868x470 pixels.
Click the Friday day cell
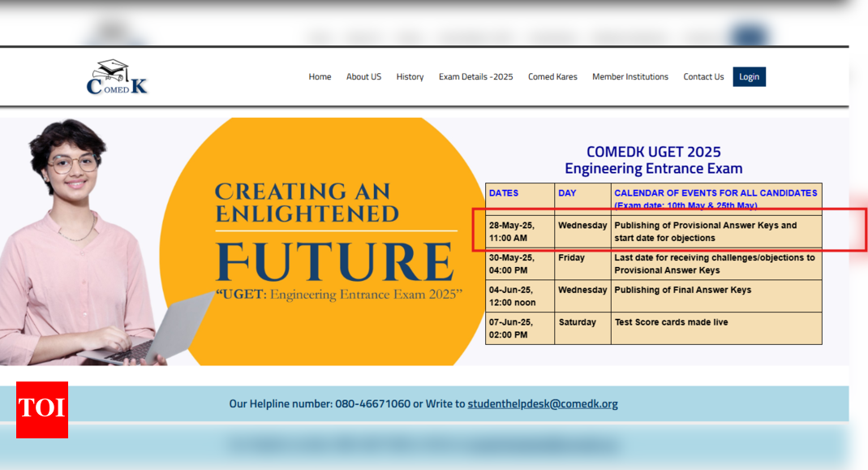pyautogui.click(x=582, y=264)
